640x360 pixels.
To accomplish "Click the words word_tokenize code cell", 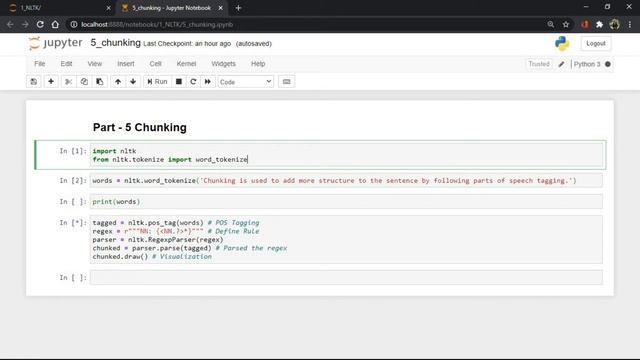I will 346,180.
